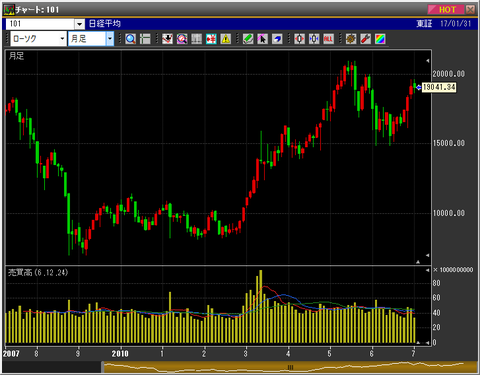Click the symbol code input field 101
This screenshot has height=375, width=480.
(40, 24)
